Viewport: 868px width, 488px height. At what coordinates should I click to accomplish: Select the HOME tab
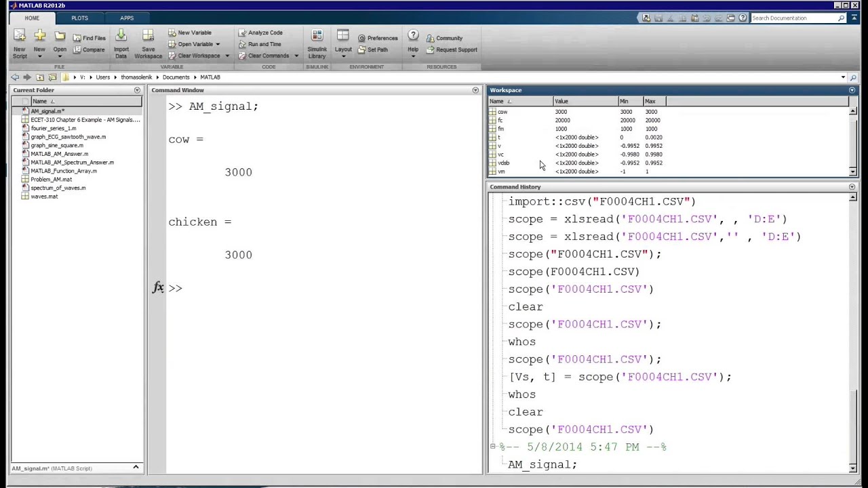(32, 18)
